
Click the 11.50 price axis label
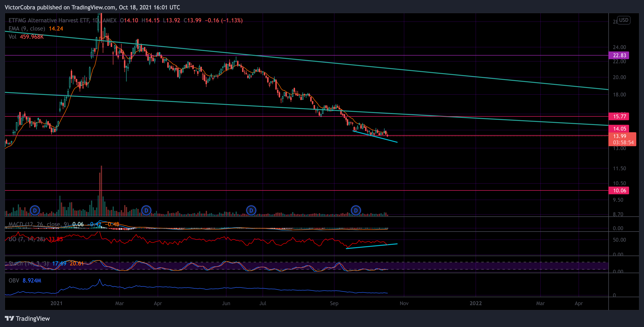click(x=619, y=168)
